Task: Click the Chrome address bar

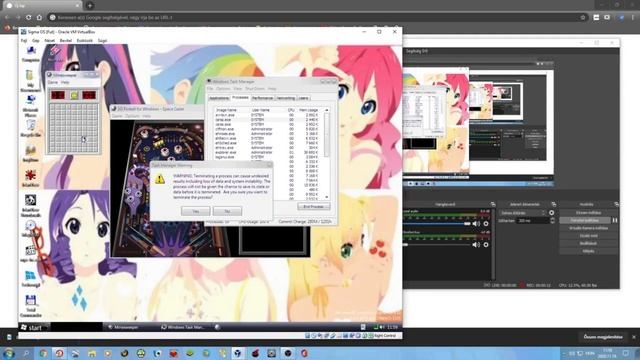Action: click(318, 18)
